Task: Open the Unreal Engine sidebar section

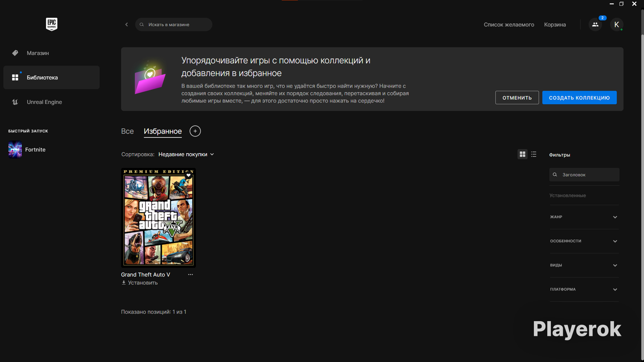Action: click(x=51, y=102)
